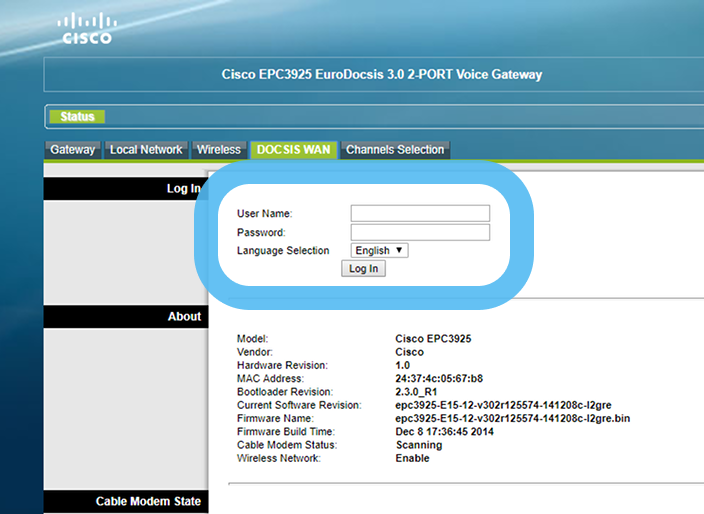The height and width of the screenshot is (514, 704).
Task: Click the Scanning cable modem status value
Action: 420,445
